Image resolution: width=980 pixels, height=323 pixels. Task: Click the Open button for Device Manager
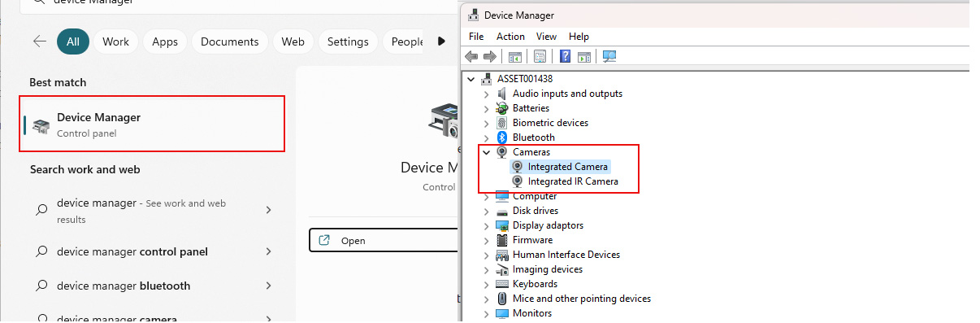pos(384,240)
